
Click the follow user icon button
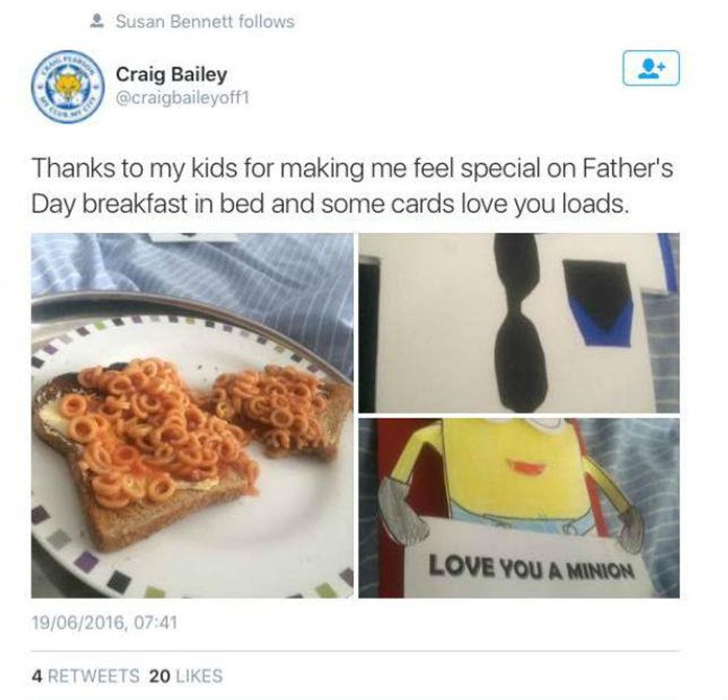coord(651,68)
